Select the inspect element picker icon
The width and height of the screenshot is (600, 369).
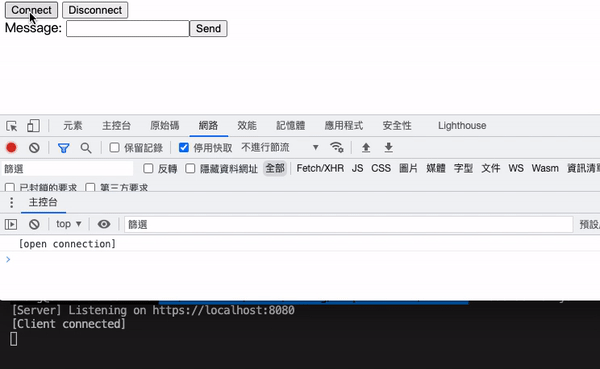11,126
